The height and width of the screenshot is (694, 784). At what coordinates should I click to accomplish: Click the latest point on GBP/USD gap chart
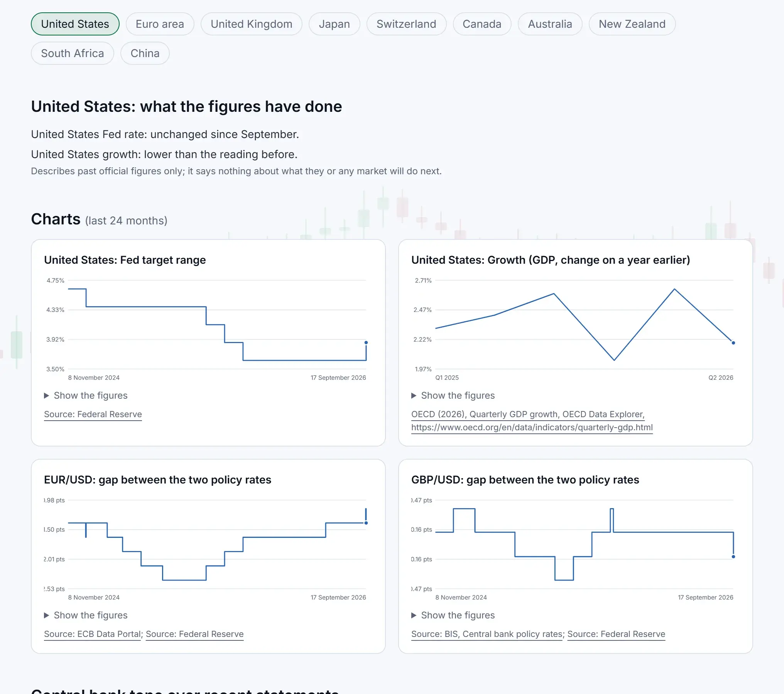[733, 557]
